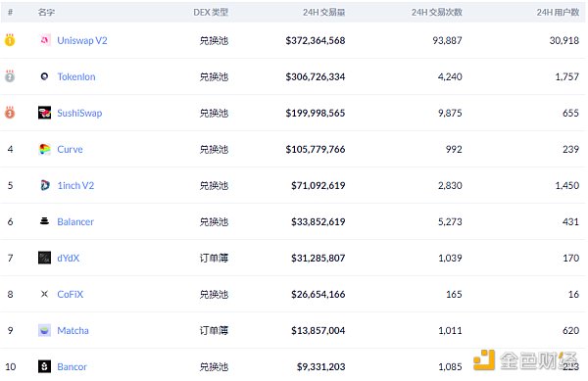
Task: Click the Balancer logo icon
Action: point(45,221)
